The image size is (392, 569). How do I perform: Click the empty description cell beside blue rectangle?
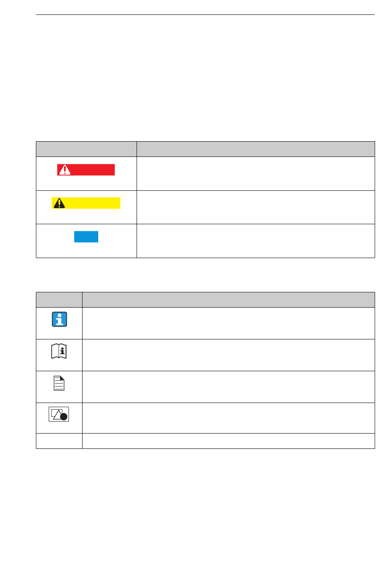256,241
